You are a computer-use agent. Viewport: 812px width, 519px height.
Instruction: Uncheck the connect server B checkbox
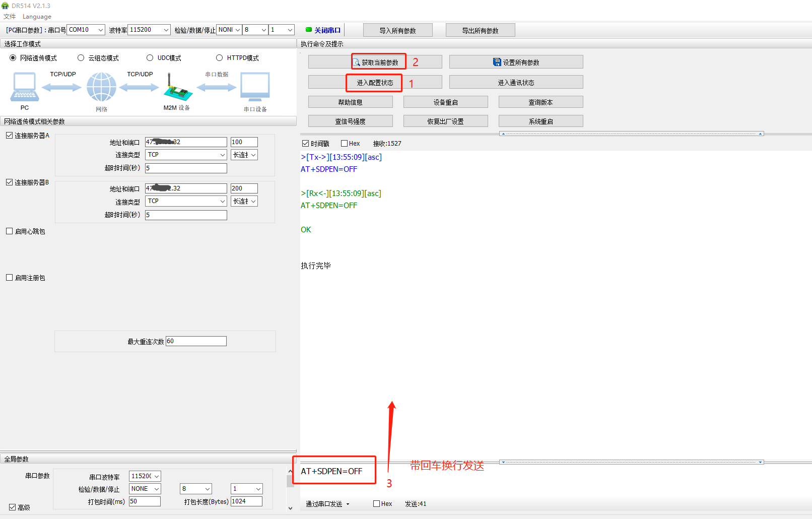click(10, 182)
